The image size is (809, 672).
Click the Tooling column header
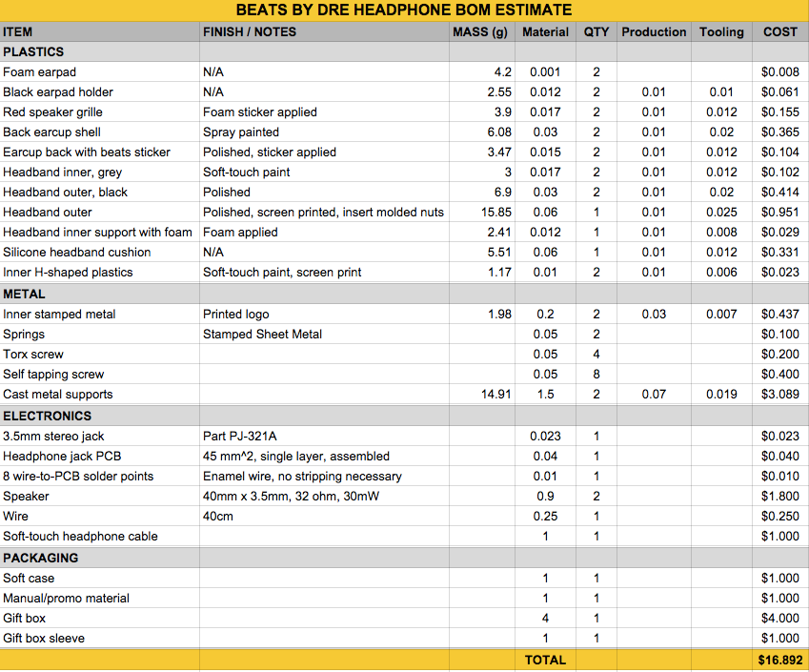[x=721, y=32]
